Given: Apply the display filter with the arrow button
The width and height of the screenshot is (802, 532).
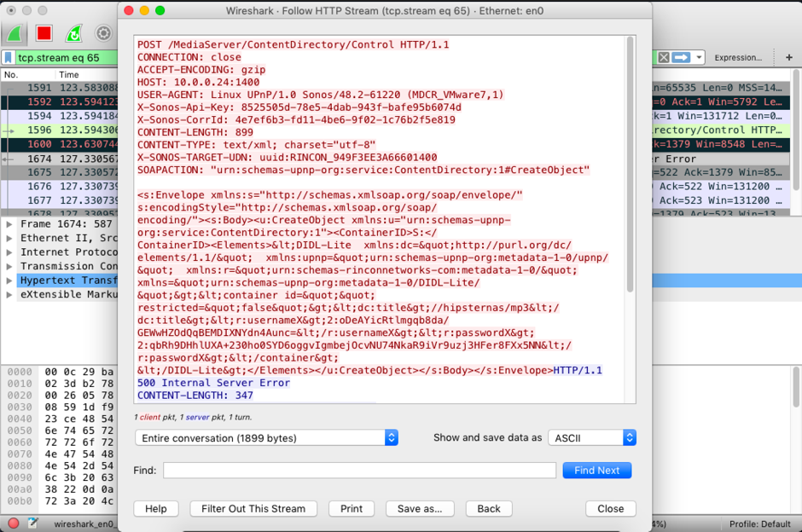Looking at the screenshot, I should (681, 58).
